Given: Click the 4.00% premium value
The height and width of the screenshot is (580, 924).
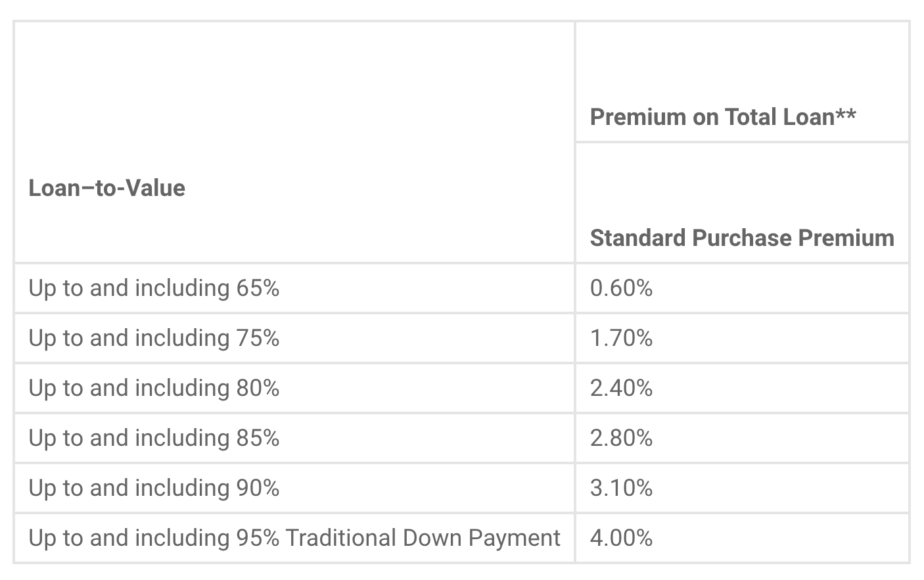Looking at the screenshot, I should 621,538.
